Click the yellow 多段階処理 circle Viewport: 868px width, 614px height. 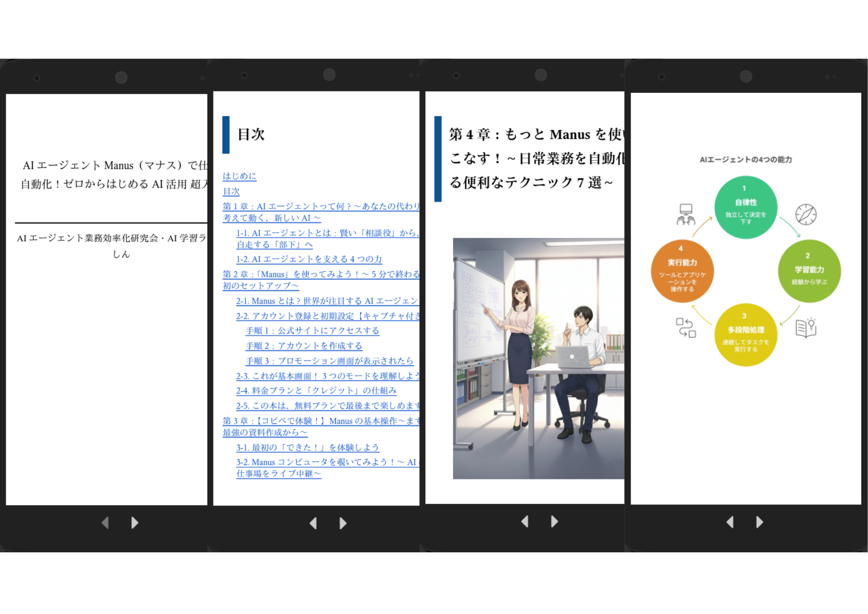coord(745,335)
